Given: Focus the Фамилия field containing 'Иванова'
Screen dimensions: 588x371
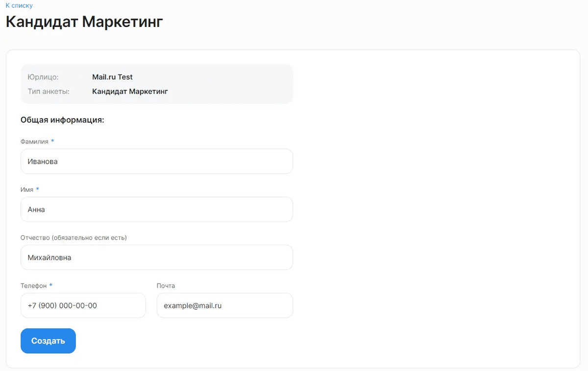Looking at the screenshot, I should (x=156, y=161).
